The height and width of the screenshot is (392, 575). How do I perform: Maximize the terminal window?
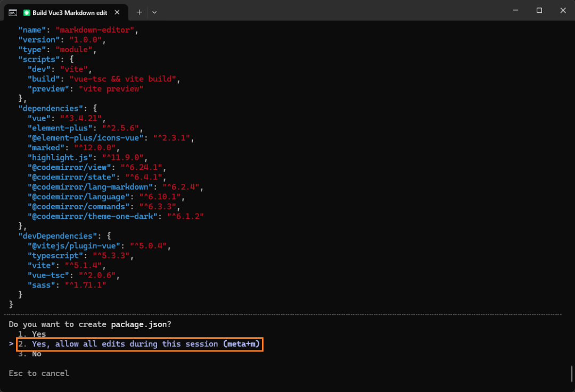pos(539,11)
